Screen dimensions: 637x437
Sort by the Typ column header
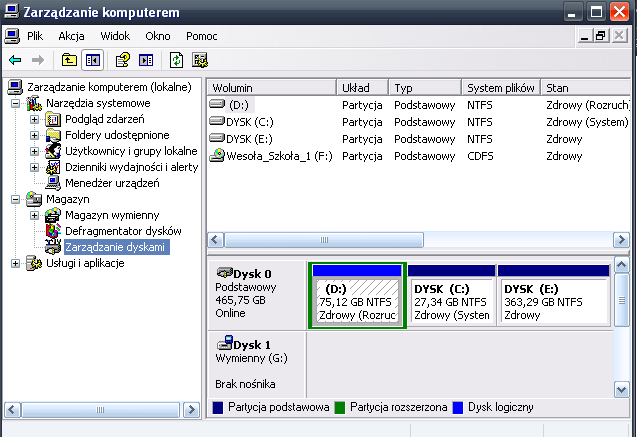(425, 88)
